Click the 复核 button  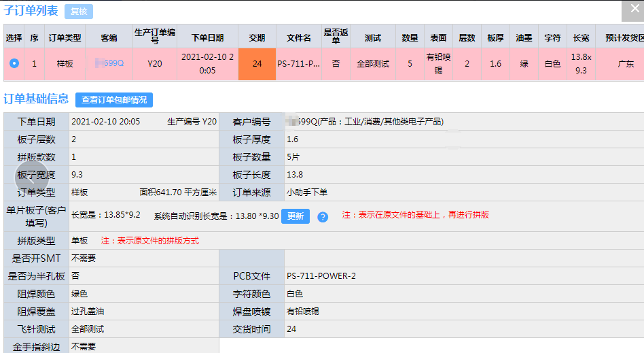coord(79,12)
